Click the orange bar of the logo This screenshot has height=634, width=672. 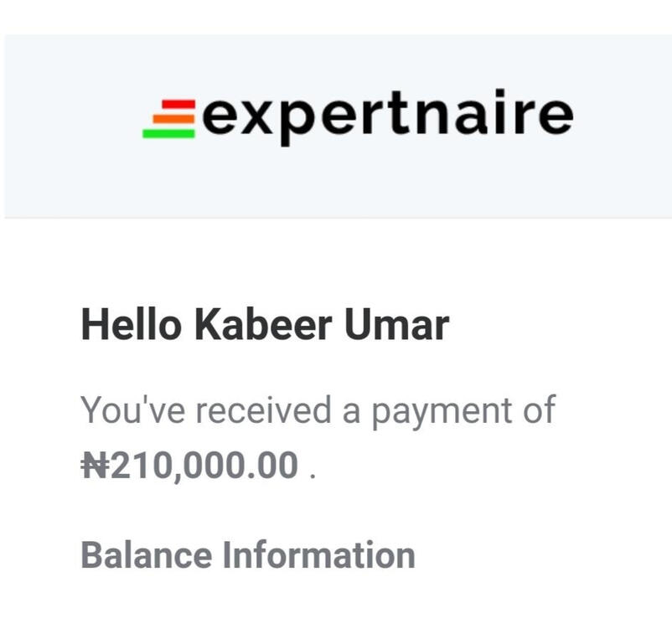click(x=173, y=119)
